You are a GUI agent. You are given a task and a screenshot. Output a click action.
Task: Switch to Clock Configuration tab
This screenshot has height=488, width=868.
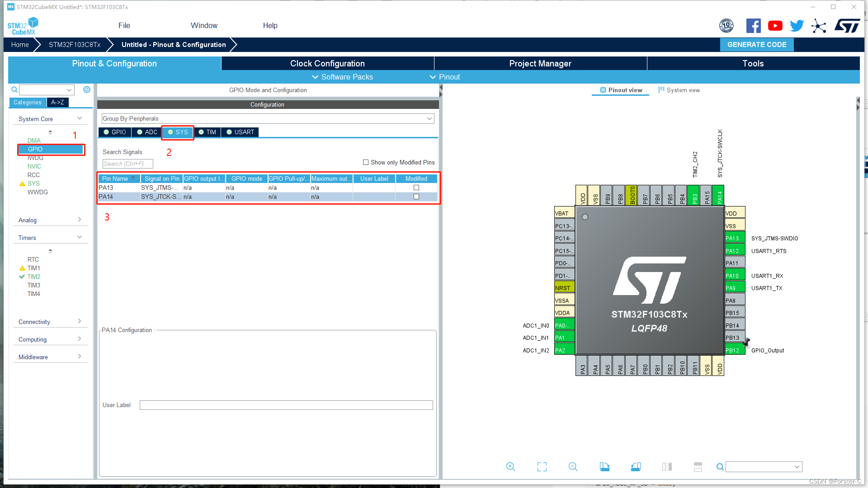(x=327, y=63)
